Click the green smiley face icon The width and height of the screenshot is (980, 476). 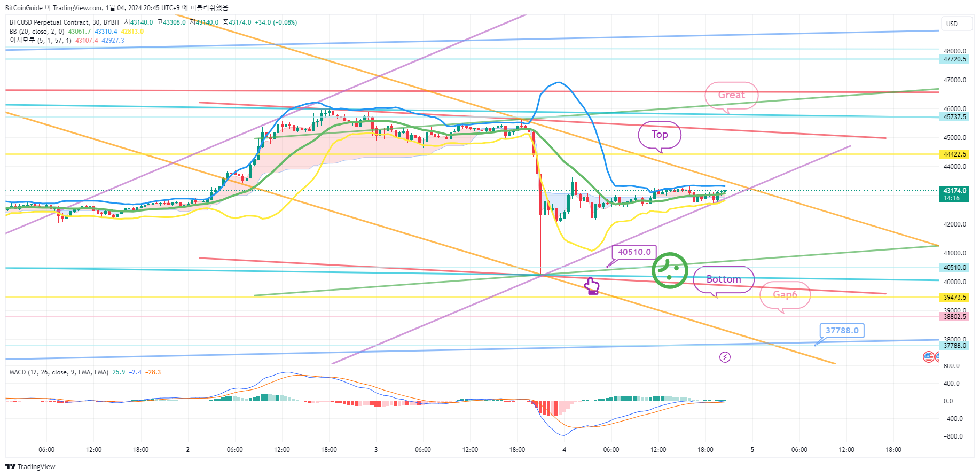670,270
